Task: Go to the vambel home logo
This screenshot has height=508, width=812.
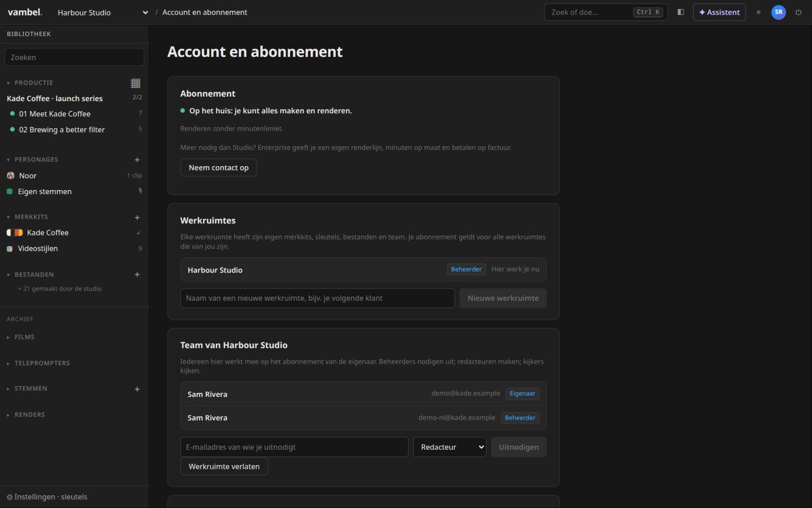Action: click(25, 12)
